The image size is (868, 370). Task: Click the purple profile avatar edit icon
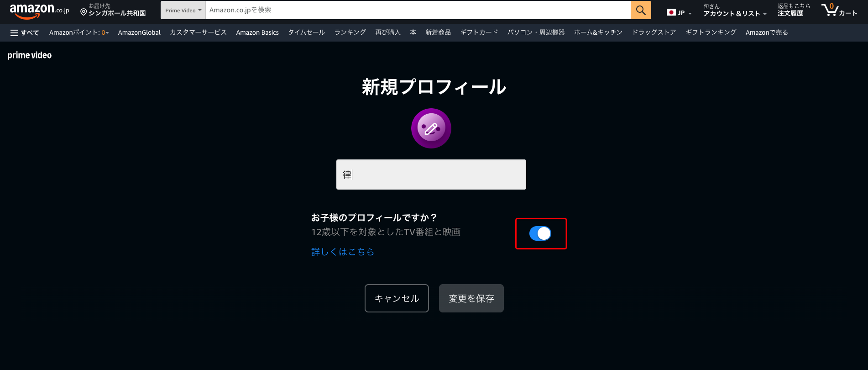click(431, 128)
